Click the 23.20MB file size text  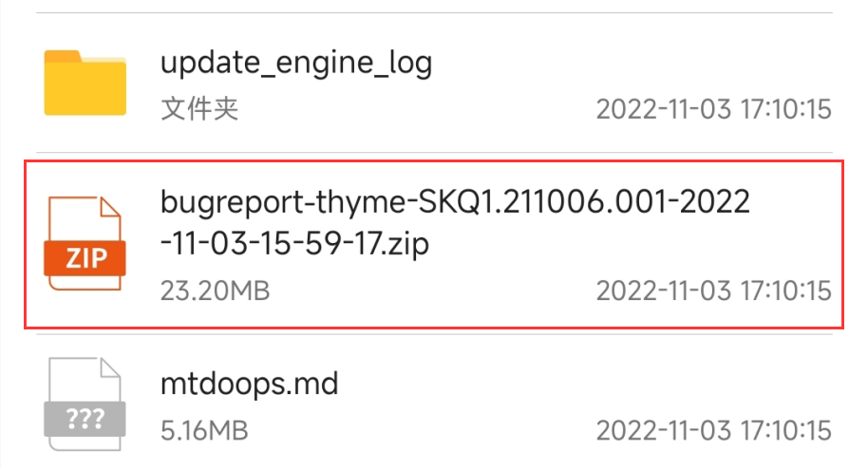coord(216,291)
